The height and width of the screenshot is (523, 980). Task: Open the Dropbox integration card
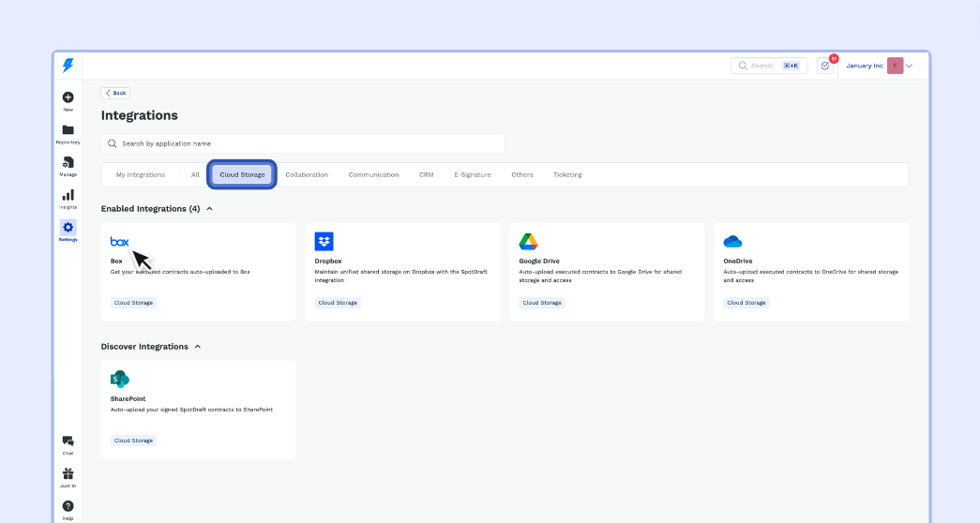pos(402,272)
